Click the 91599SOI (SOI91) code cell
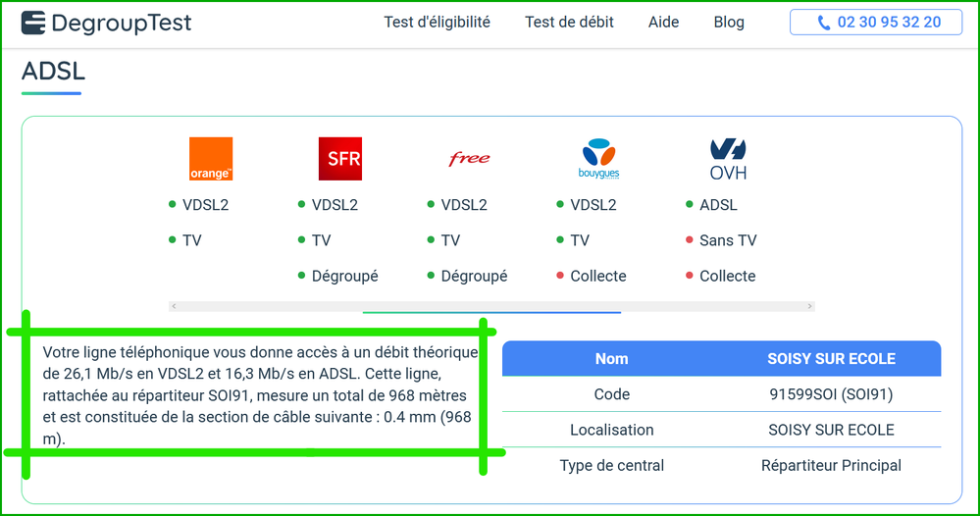Viewport: 980px width, 516px height. pos(831,394)
